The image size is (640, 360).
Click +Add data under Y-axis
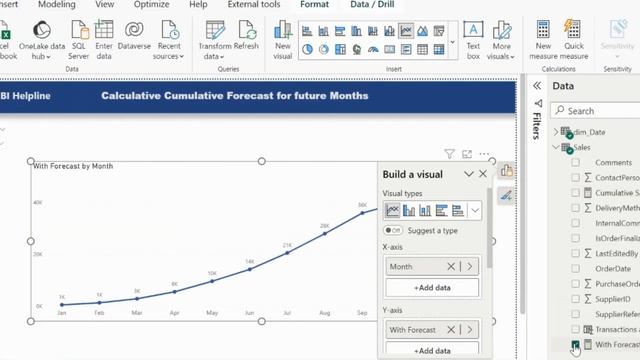click(x=432, y=350)
